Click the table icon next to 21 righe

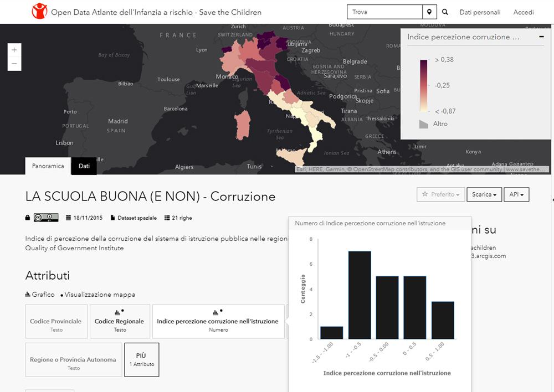pyautogui.click(x=167, y=218)
